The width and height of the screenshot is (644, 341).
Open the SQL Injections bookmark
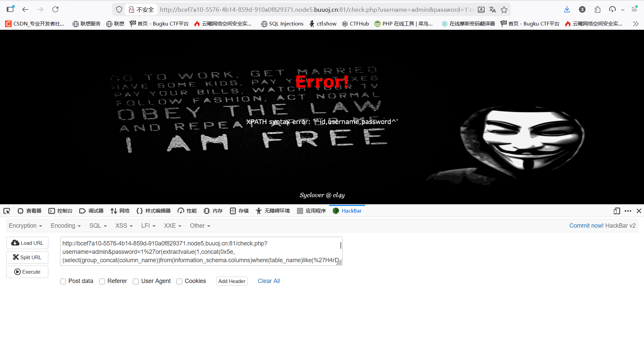click(282, 24)
